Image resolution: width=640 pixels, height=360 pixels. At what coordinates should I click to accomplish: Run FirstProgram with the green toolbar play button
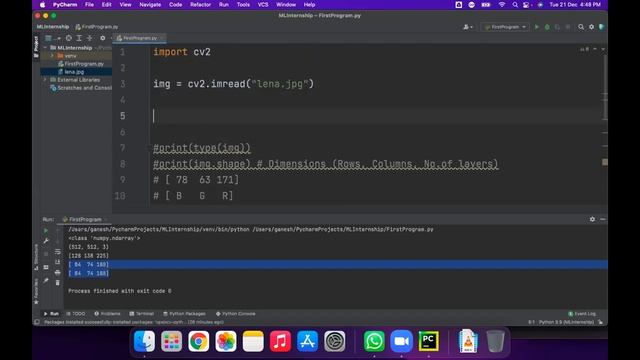click(x=537, y=27)
